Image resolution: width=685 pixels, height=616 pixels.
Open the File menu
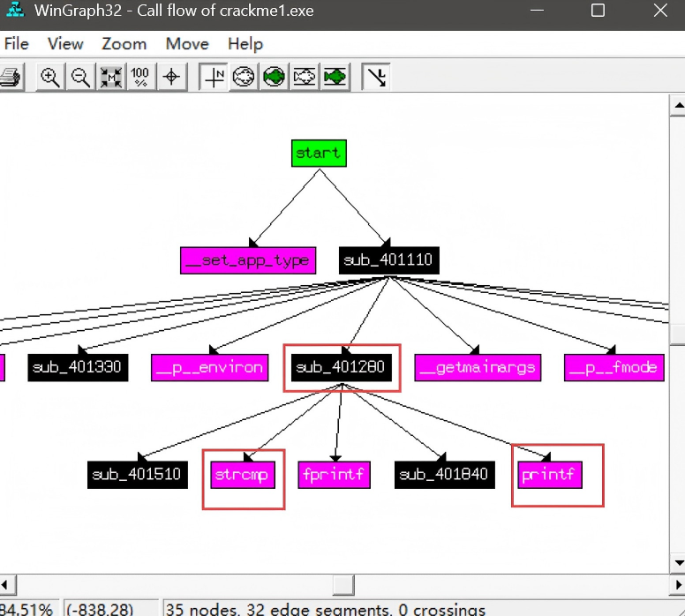point(16,44)
